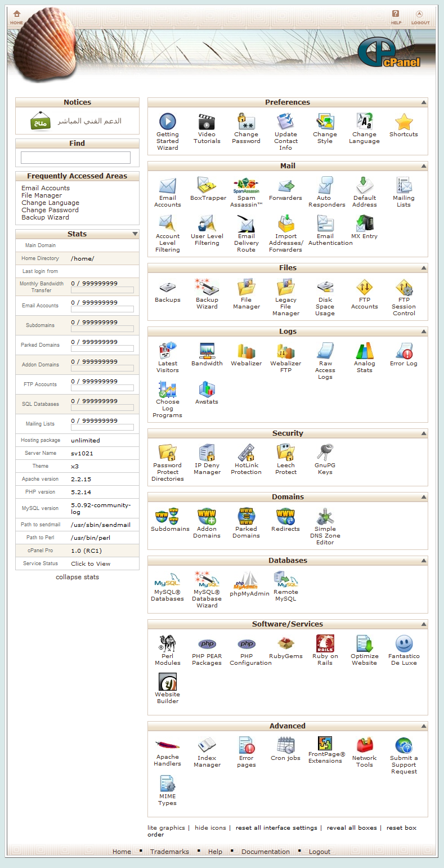Image resolution: width=444 pixels, height=868 pixels.
Task: Open Apache Handlers
Action: [x=168, y=745]
